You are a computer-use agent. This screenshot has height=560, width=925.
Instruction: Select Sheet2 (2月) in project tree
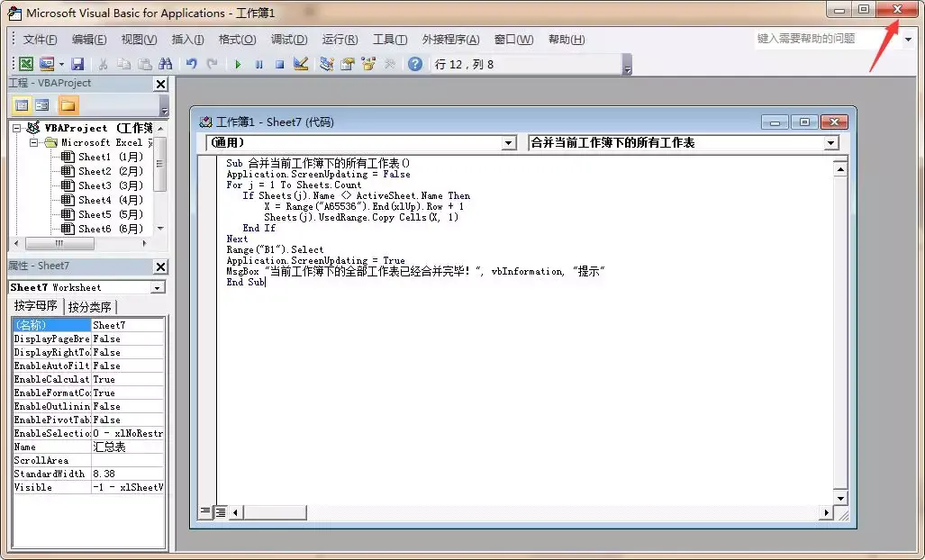102,171
